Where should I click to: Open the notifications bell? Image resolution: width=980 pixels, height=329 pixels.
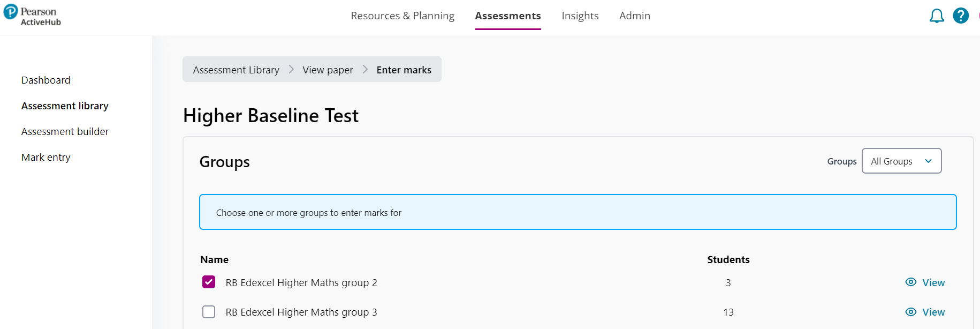point(936,16)
